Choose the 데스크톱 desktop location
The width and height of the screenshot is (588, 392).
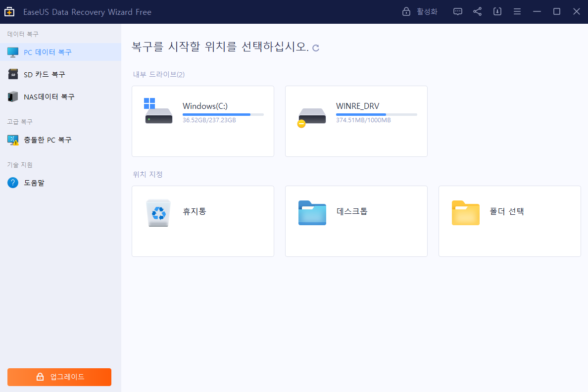(x=356, y=221)
